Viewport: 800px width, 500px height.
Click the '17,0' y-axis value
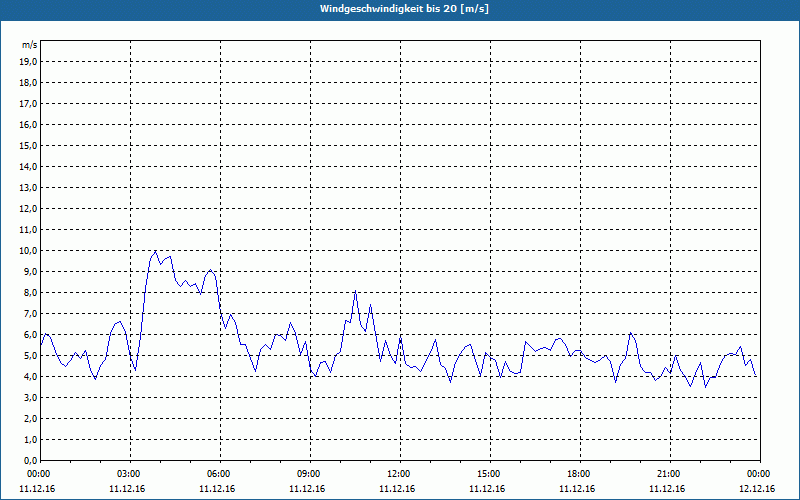tap(28, 104)
